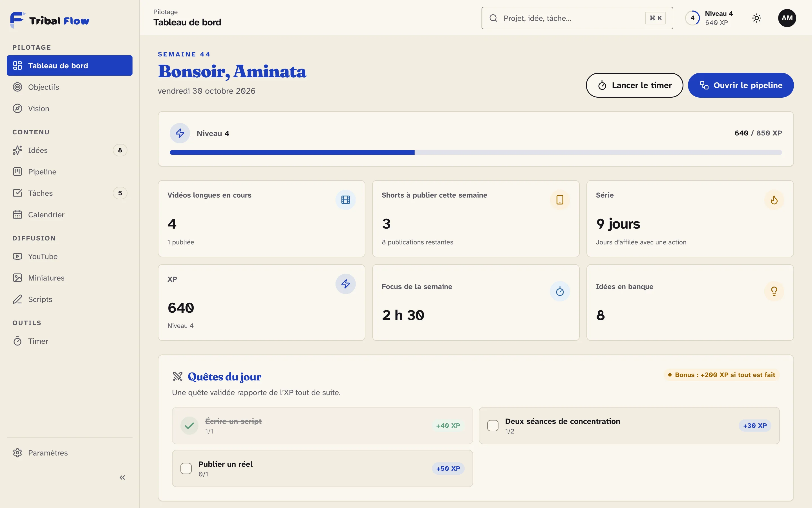This screenshot has height=508, width=812.
Task: Toggle the light/dark theme sun icon
Action: tap(757, 18)
